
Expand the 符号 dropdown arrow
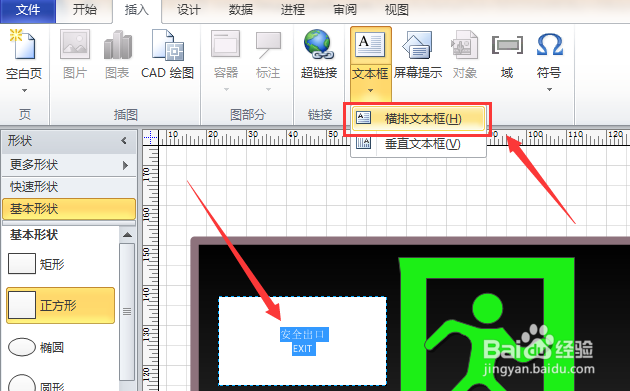(549, 90)
